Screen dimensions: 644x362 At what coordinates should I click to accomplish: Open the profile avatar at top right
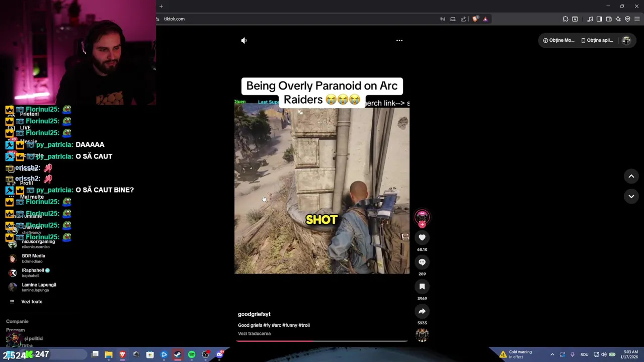[x=626, y=40]
